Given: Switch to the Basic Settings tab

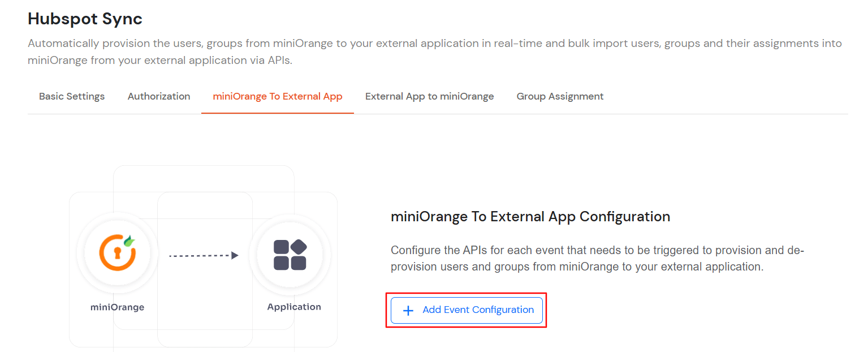Looking at the screenshot, I should [71, 96].
